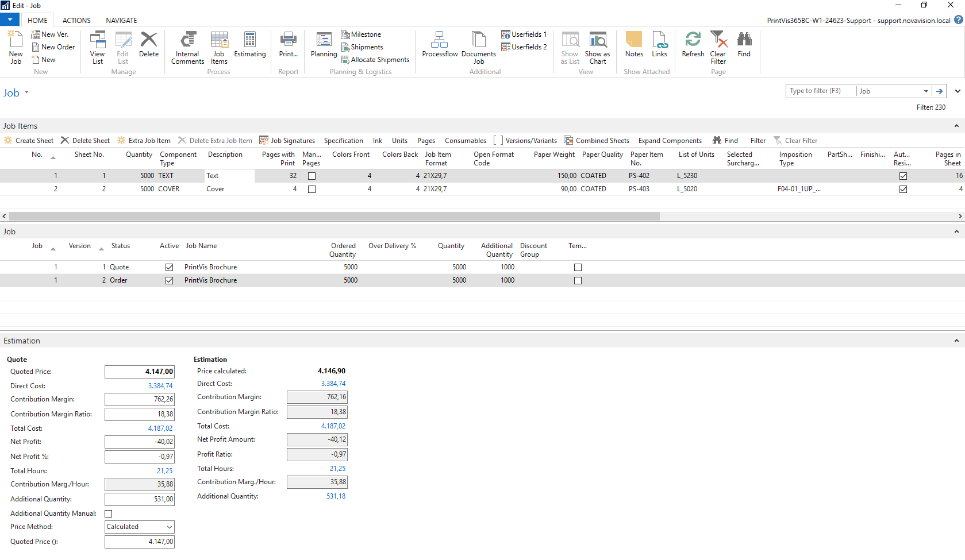
Task: Click Create Sheet
Action: coord(29,141)
